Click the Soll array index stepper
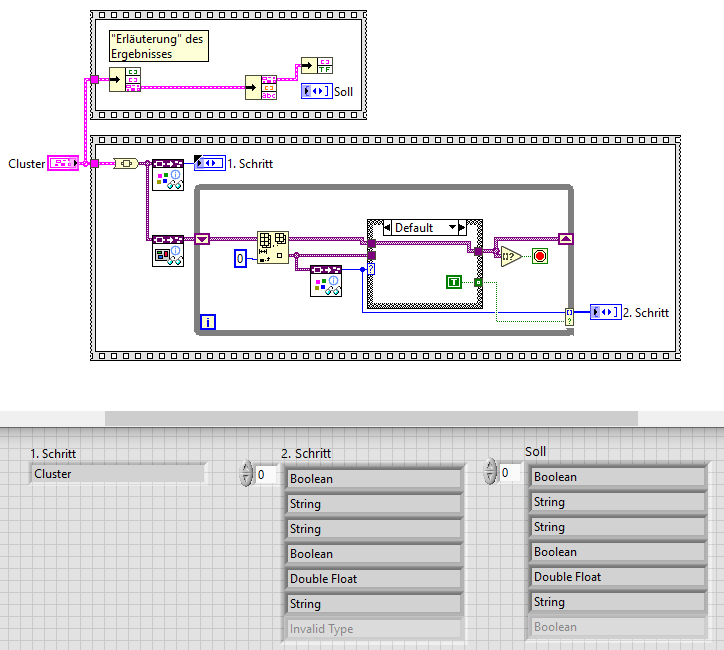 point(490,471)
